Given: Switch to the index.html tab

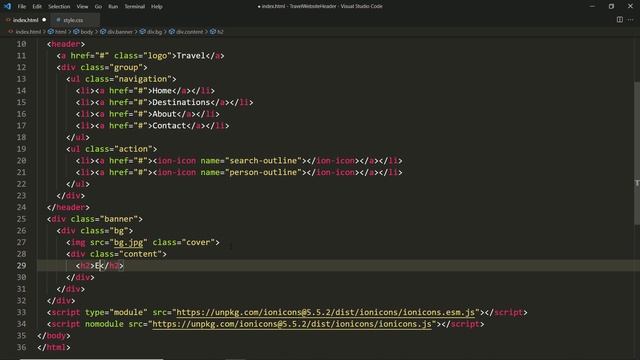Looking at the screenshot, I should 25,20.
